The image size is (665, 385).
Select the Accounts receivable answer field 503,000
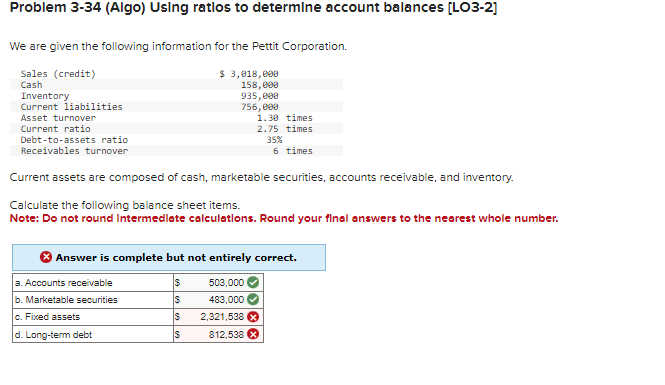(218, 282)
